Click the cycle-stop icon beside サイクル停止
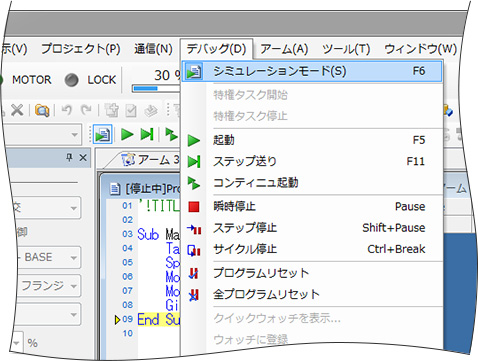The image size is (478, 361). 194,250
